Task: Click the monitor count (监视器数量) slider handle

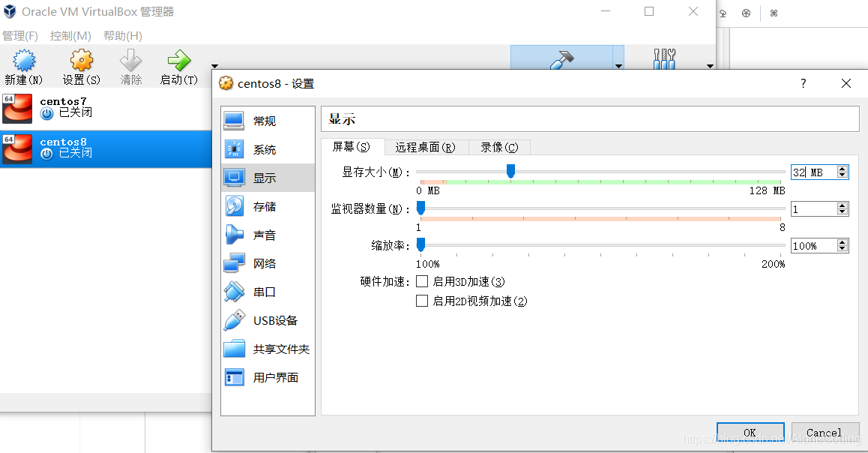Action: point(421,208)
